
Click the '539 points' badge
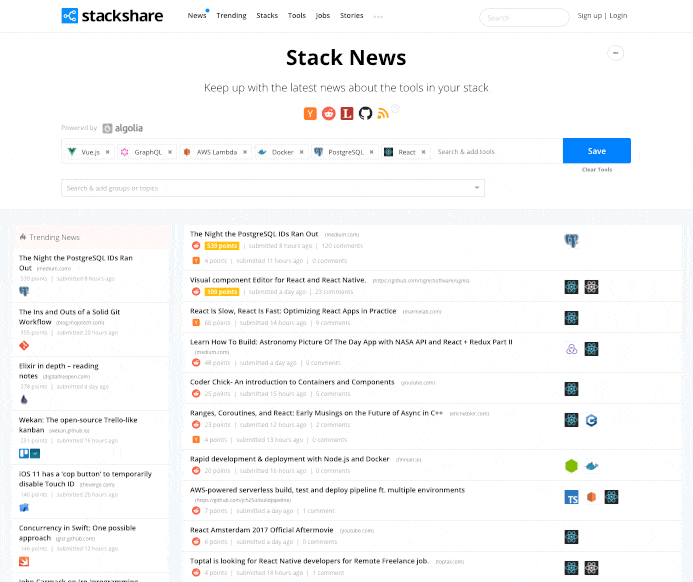tap(222, 246)
